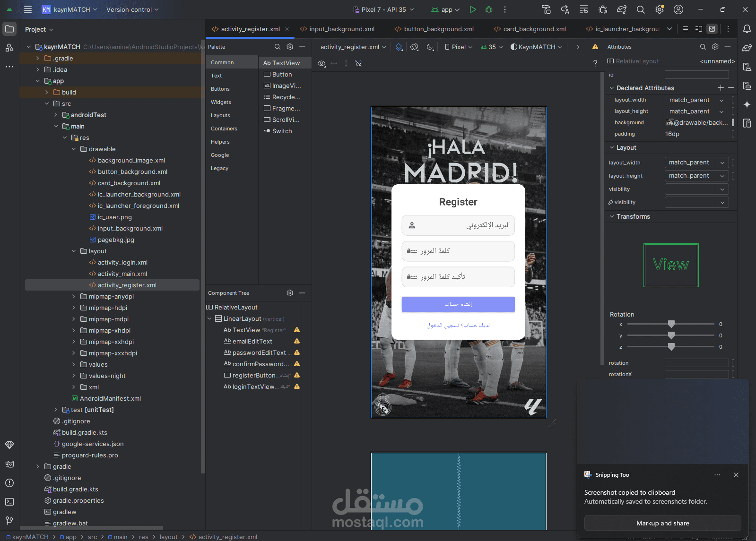
Task: Open the Project tool window folder icon
Action: point(9,29)
